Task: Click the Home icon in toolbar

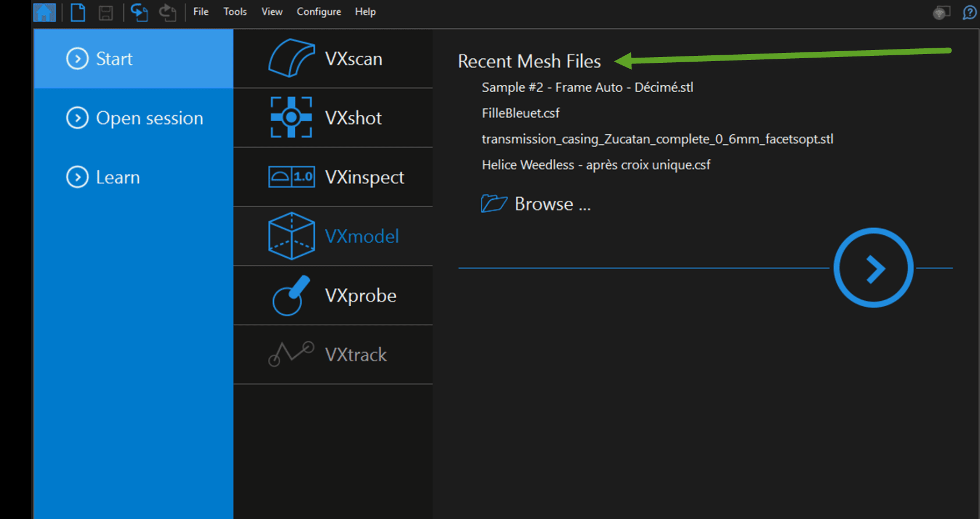Action: click(x=45, y=12)
